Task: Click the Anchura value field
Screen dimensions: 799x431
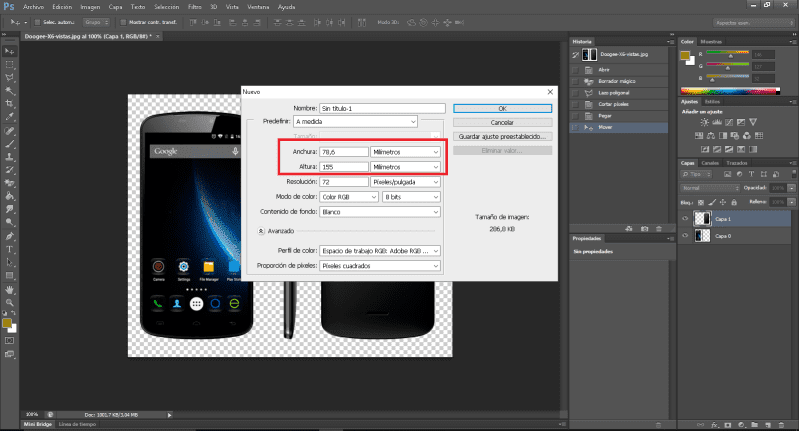Action: [x=344, y=152]
